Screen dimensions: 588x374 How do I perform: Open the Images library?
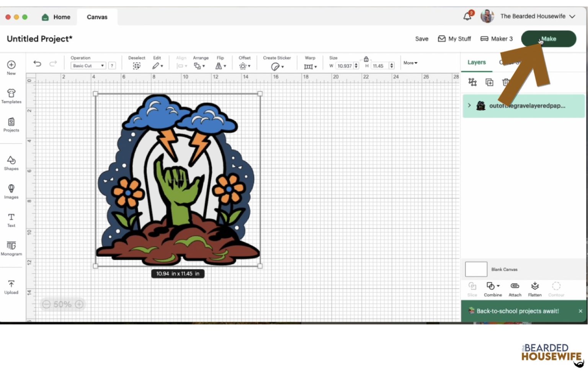pyautogui.click(x=11, y=191)
